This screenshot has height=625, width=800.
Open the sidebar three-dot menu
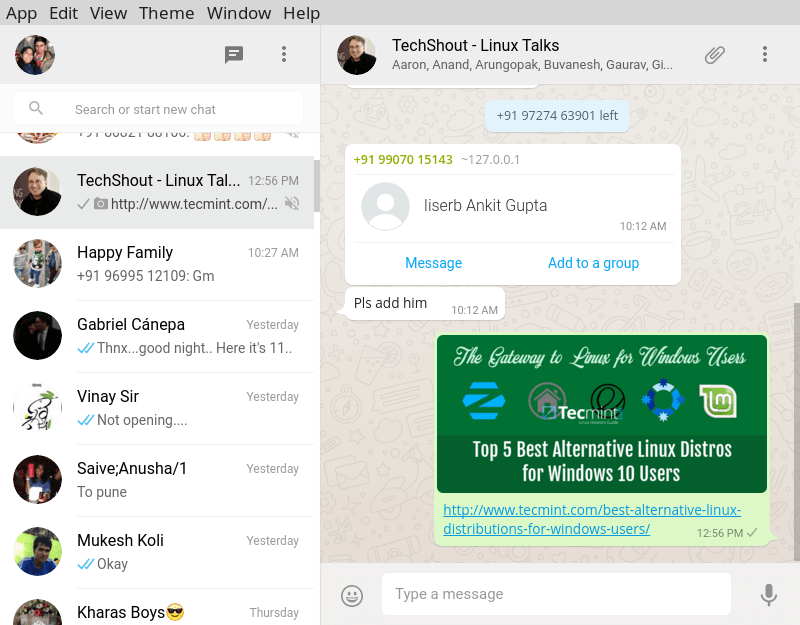[x=284, y=54]
